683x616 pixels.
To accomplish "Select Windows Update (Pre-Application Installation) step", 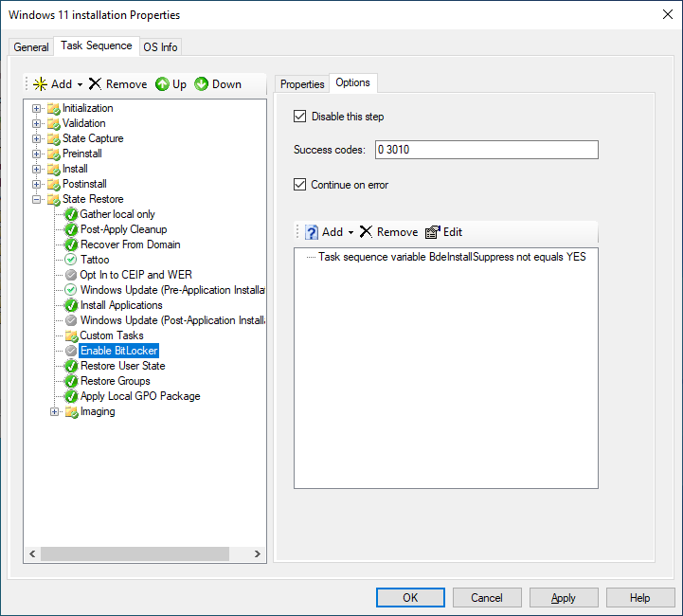I will pos(172,290).
